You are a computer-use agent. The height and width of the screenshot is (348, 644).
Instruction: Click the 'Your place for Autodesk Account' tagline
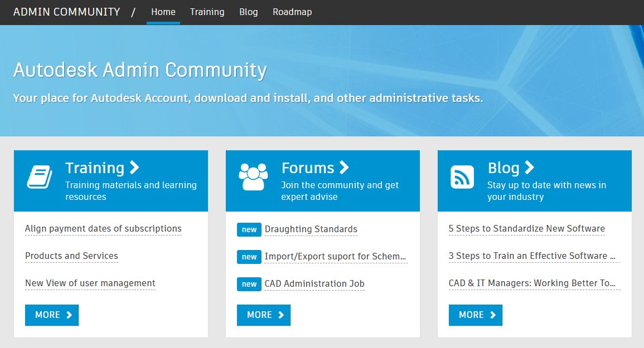(x=248, y=98)
